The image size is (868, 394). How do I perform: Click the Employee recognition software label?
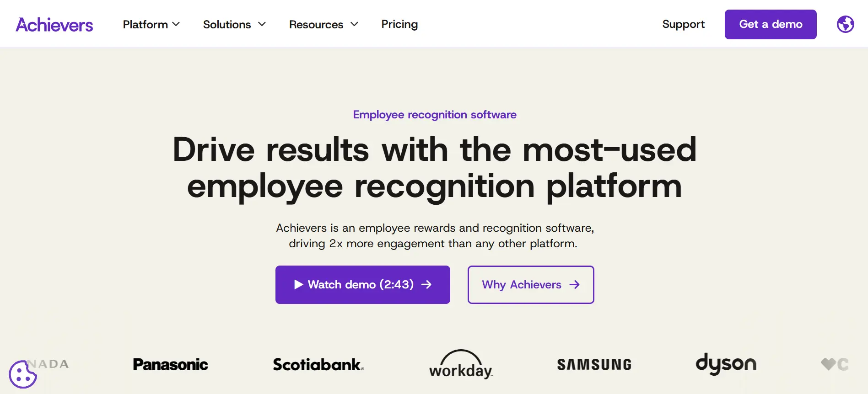(x=435, y=115)
